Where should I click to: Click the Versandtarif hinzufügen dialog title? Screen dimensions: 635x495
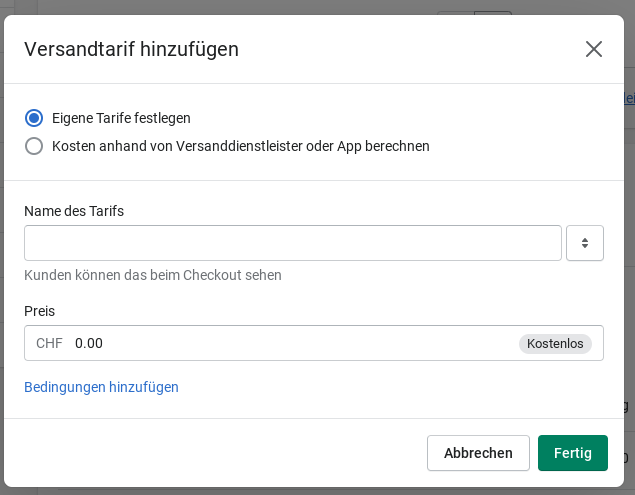point(131,49)
